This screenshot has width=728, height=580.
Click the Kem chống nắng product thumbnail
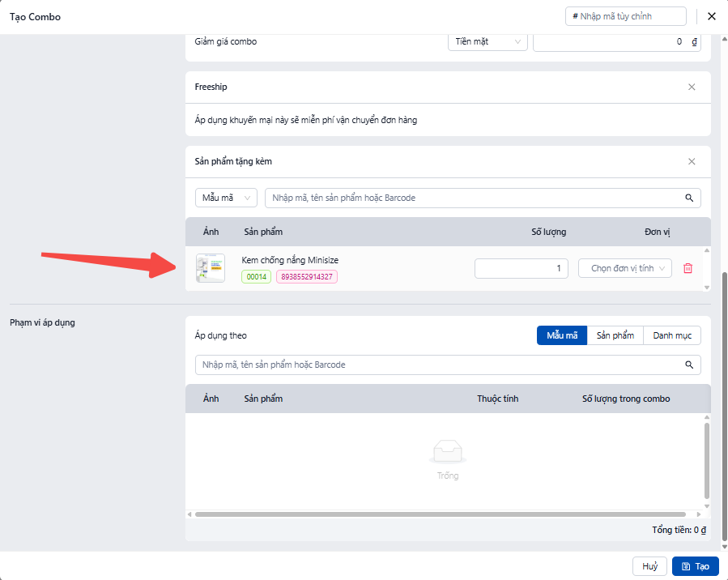click(211, 268)
